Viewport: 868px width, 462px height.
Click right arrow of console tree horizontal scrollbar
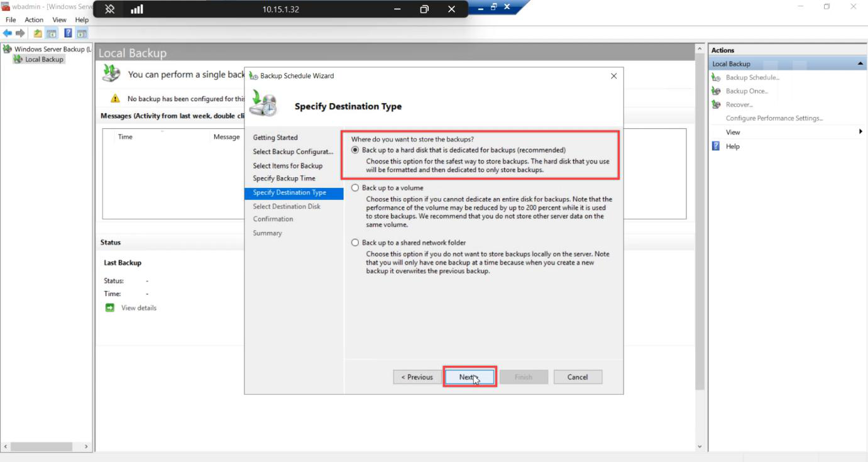(87, 446)
